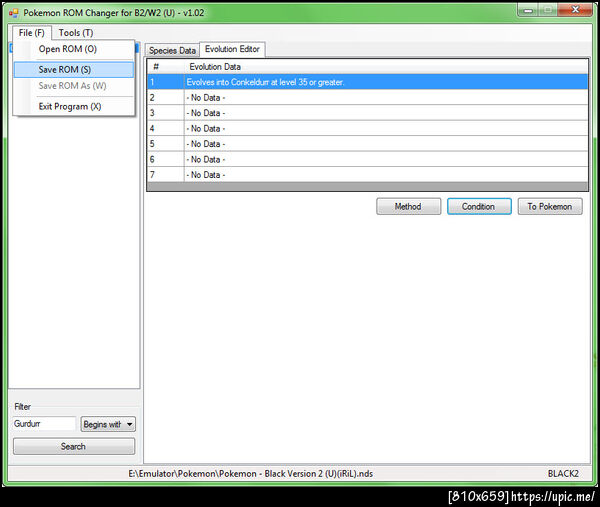Select row 1 'Evolves into Conkeldurr' entry
Viewport: 600px width, 507px height.
pyautogui.click(x=367, y=82)
